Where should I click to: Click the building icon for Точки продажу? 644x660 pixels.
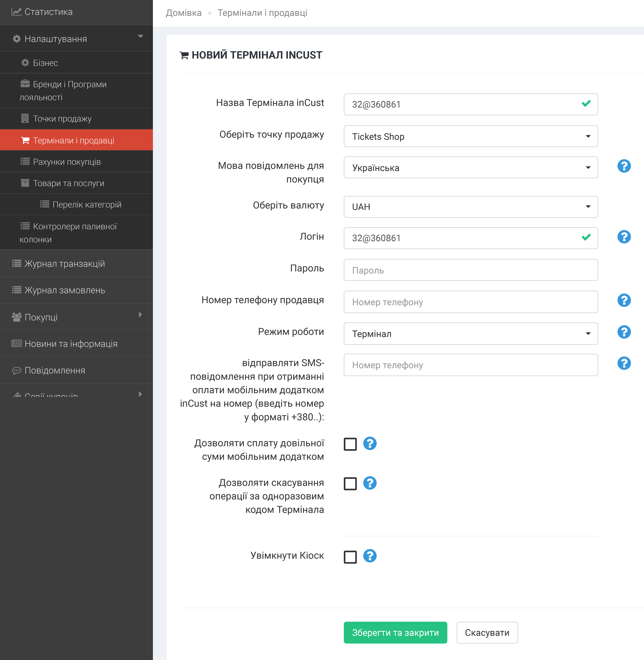coord(25,118)
